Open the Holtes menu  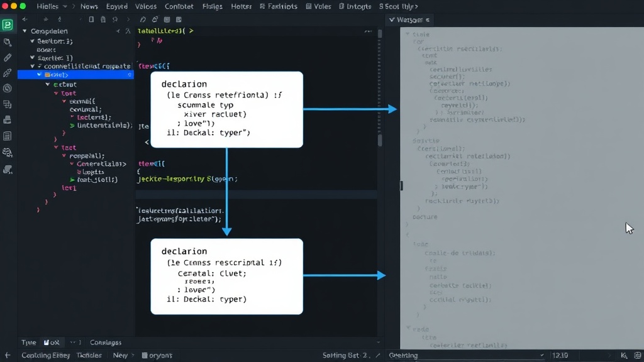tap(241, 6)
